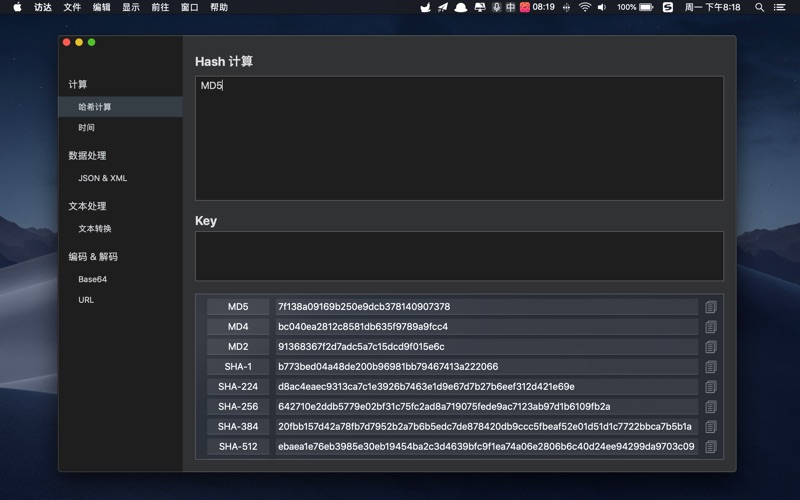Viewport: 800px width, 500px height.
Task: Open Notification Center list icon
Action: [779, 7]
